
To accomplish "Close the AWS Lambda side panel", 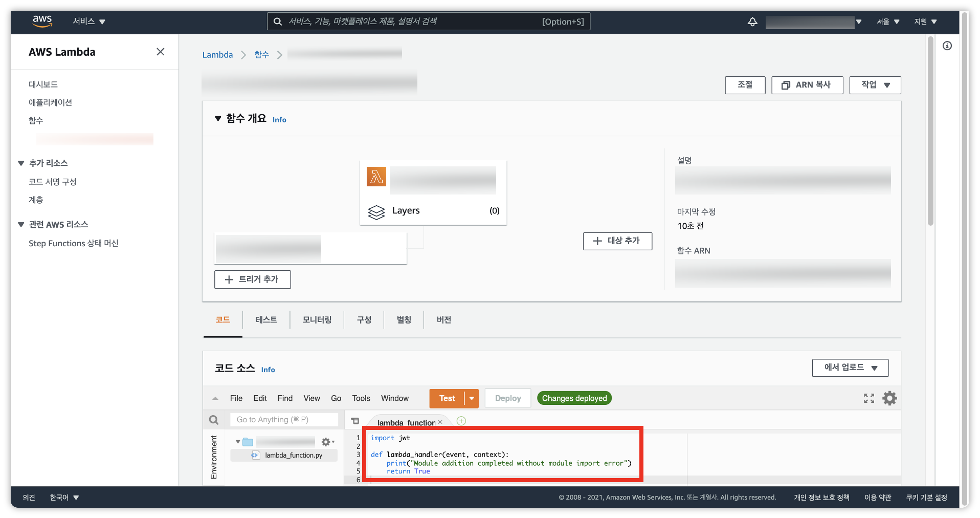I will tap(161, 52).
